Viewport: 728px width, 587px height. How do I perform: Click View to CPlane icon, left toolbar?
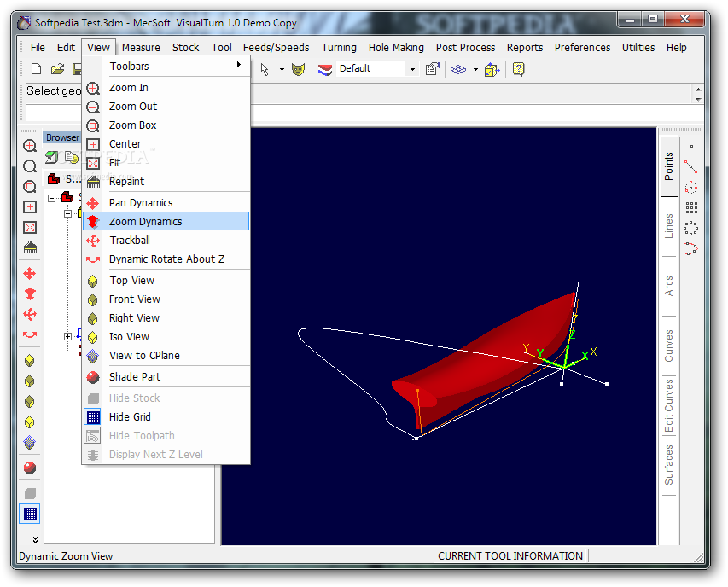pos(29,443)
